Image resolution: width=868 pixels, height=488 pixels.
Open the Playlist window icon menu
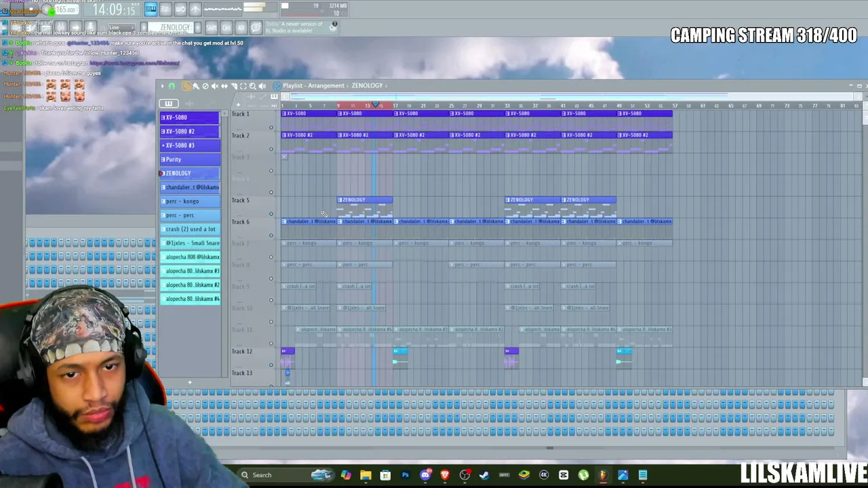pyautogui.click(x=277, y=86)
